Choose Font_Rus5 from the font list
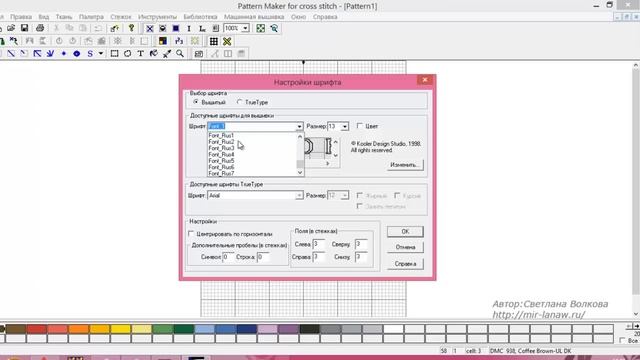The width and height of the screenshot is (640, 360). [221, 161]
